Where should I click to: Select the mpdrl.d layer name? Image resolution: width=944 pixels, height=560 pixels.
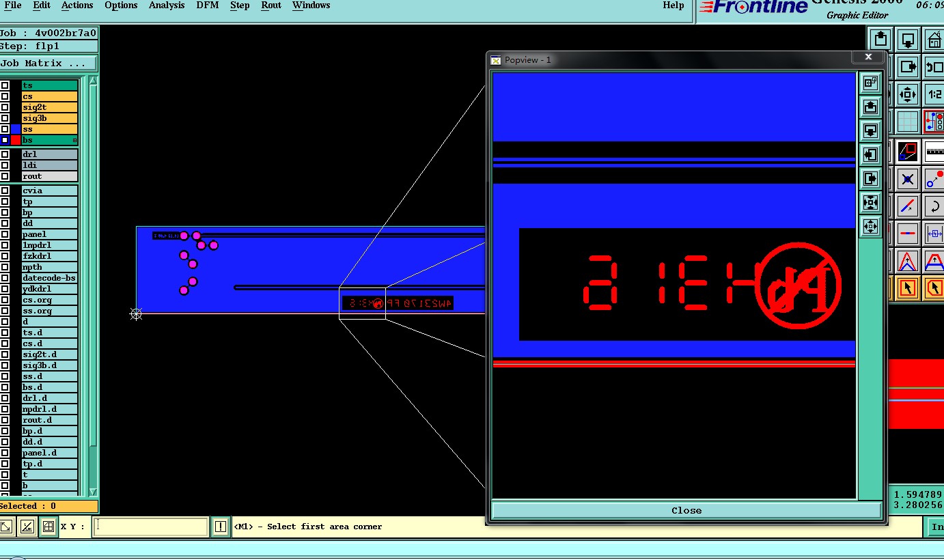(x=50, y=409)
